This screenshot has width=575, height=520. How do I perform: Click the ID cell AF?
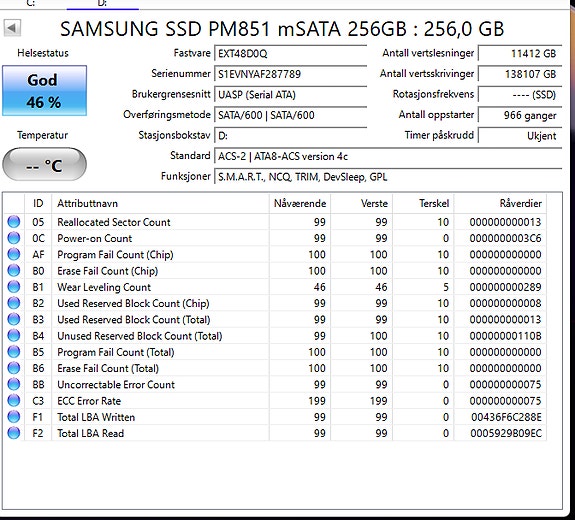(38, 254)
